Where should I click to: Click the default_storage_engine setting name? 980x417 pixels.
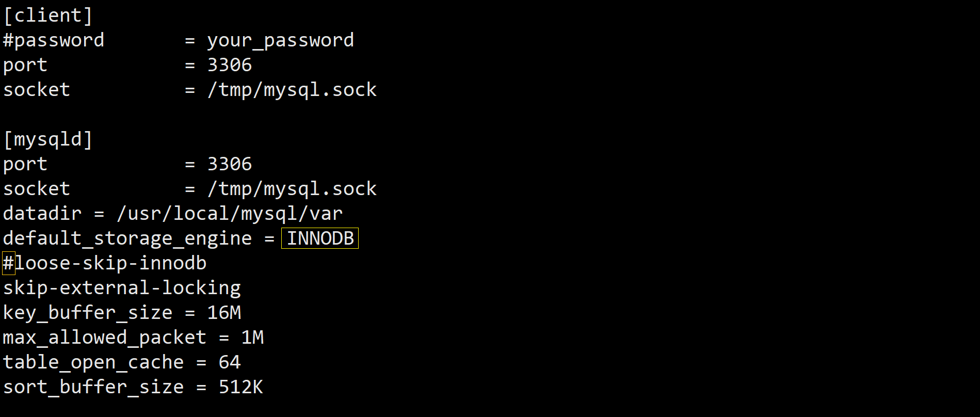[x=127, y=238]
